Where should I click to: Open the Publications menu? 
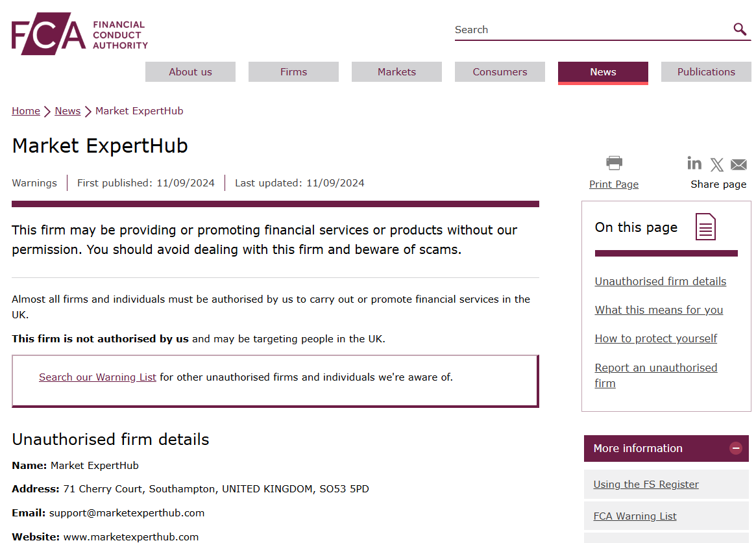coord(706,72)
